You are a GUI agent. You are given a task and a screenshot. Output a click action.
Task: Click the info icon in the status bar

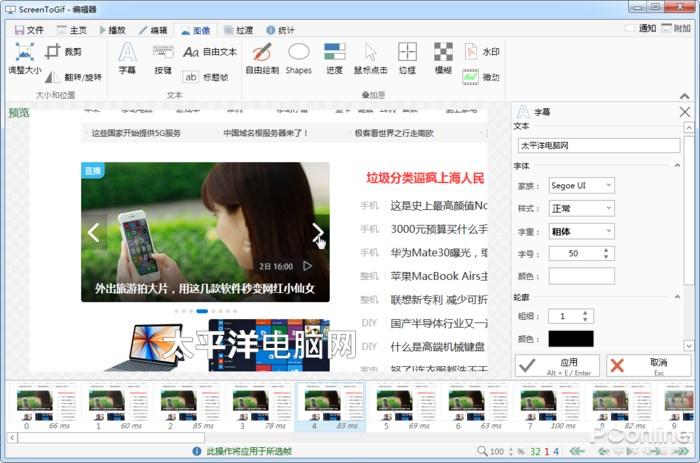(x=196, y=451)
